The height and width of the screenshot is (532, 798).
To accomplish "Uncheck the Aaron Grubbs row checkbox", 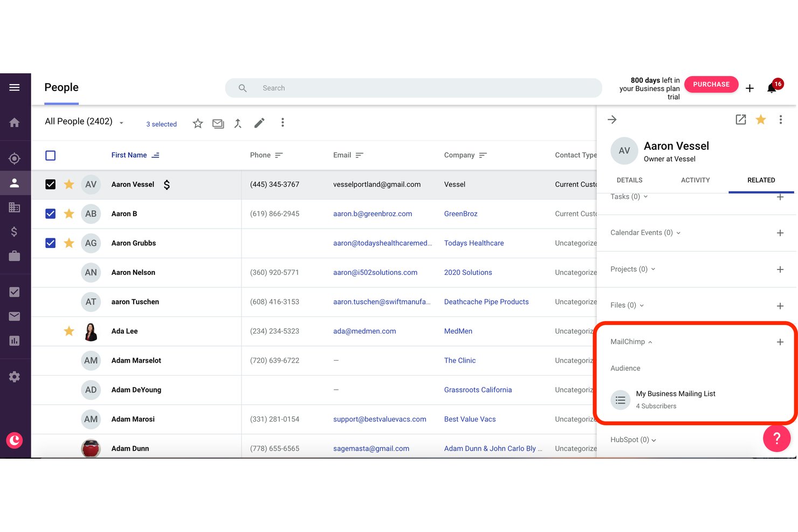I will click(x=51, y=243).
